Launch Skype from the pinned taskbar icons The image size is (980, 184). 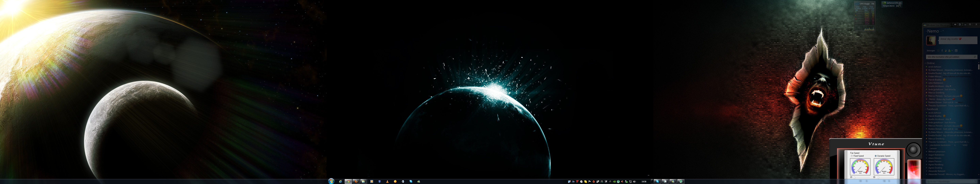tap(411, 181)
